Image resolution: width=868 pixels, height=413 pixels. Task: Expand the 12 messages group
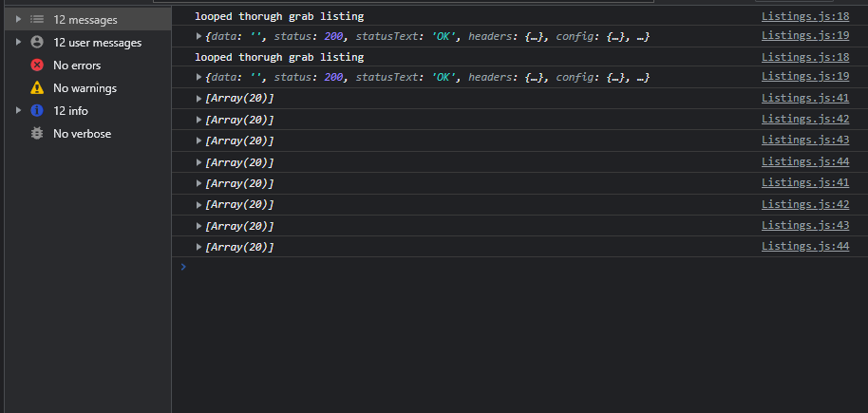(x=18, y=19)
